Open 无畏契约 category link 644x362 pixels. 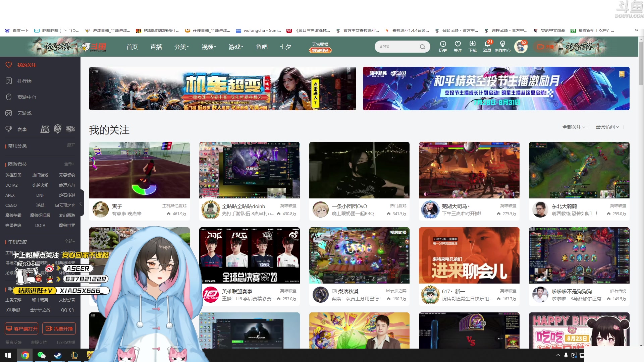67,175
